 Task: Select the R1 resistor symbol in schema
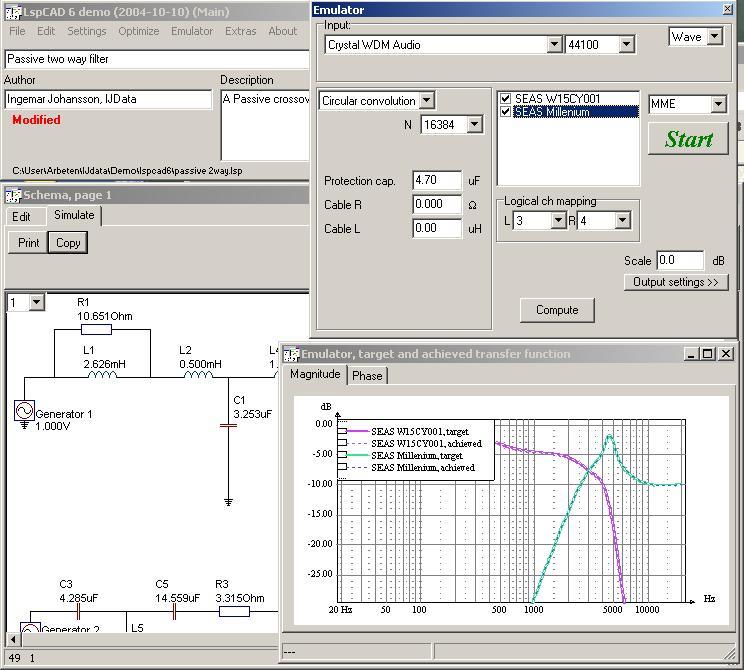(96, 329)
